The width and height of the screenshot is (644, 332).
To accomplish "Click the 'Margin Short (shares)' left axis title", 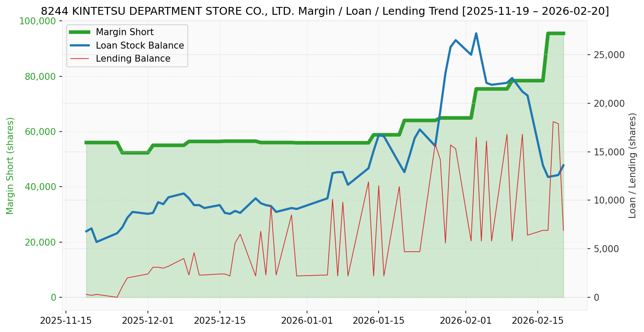I will point(10,165).
